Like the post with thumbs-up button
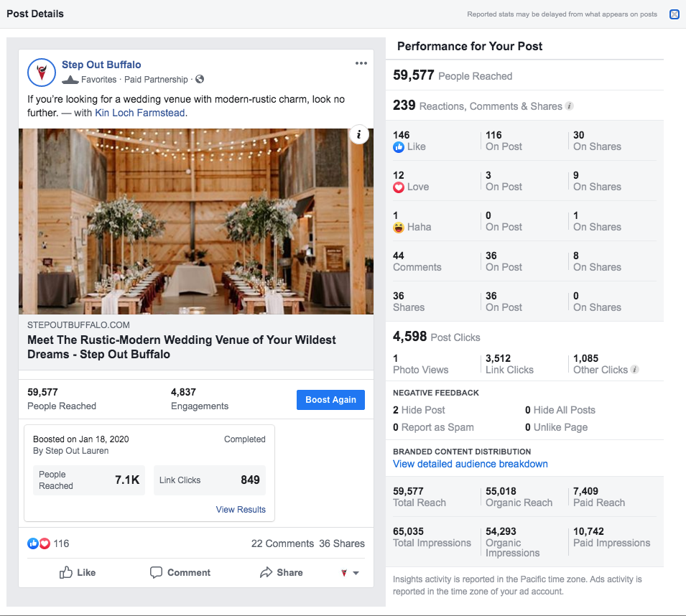Viewport: 686px width, 616px height. pos(78,572)
